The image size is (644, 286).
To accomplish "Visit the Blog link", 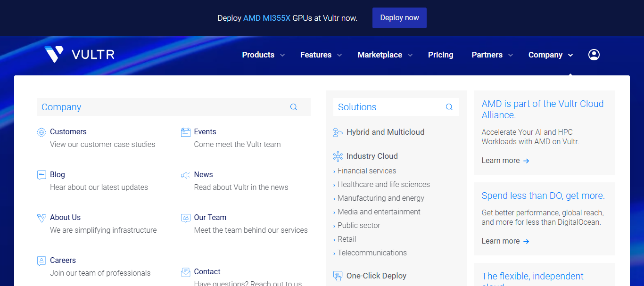I will point(58,174).
